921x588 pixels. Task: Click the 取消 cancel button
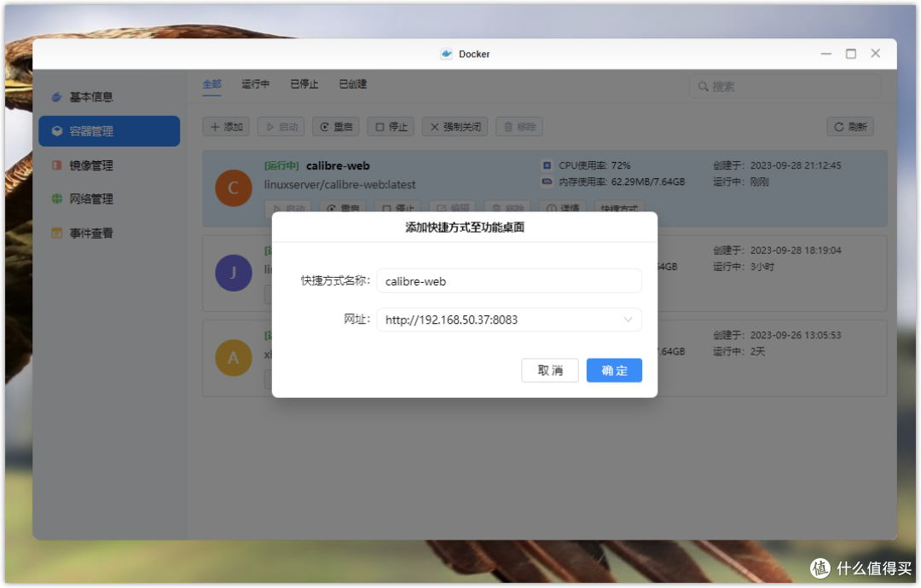click(550, 371)
